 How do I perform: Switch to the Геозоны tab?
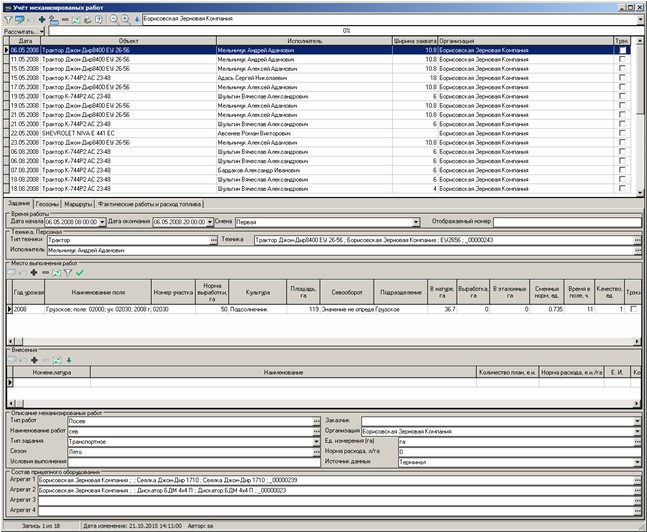pos(49,203)
